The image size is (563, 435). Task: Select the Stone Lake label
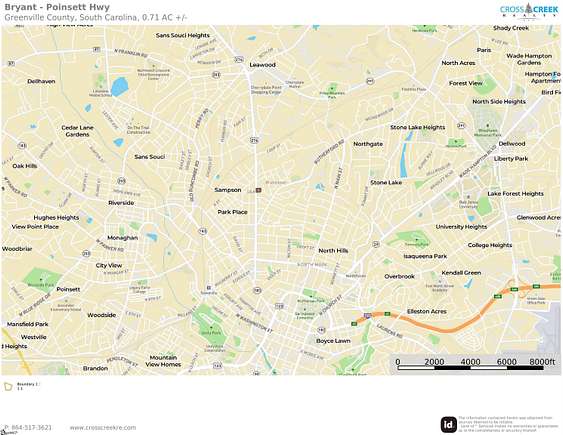[386, 182]
